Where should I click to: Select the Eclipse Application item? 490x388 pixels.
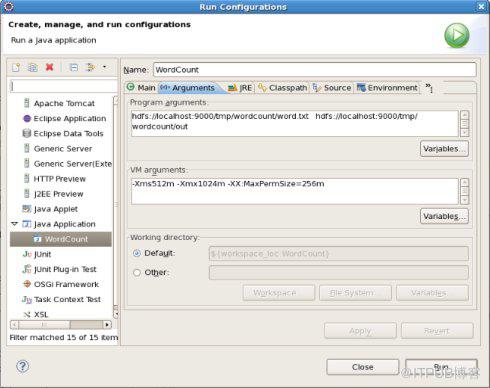coord(65,118)
